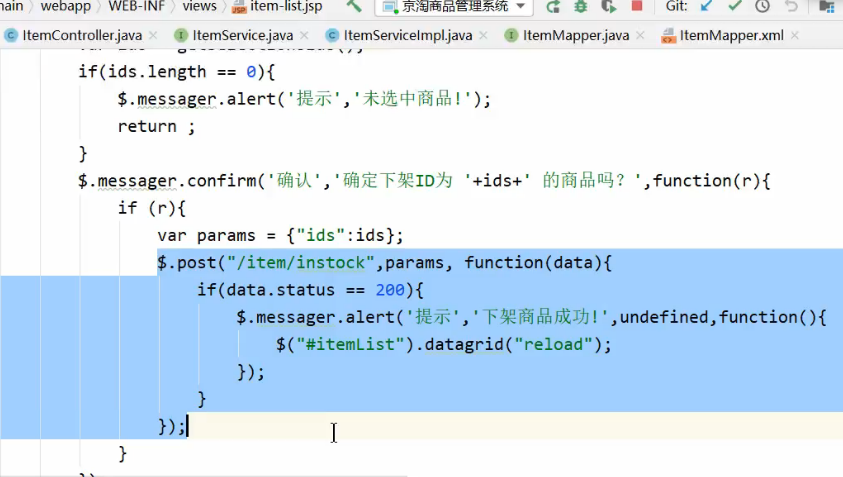
Task: Click the number 200 in the code
Action: pyautogui.click(x=390, y=290)
